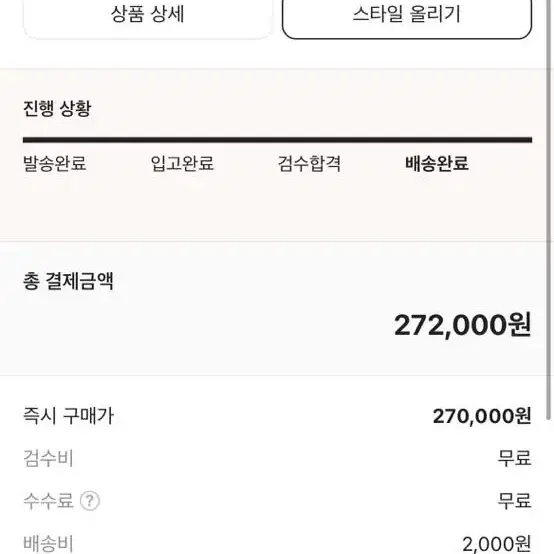
Task: Click the 무료 value beside 검수비
Action: point(514,458)
